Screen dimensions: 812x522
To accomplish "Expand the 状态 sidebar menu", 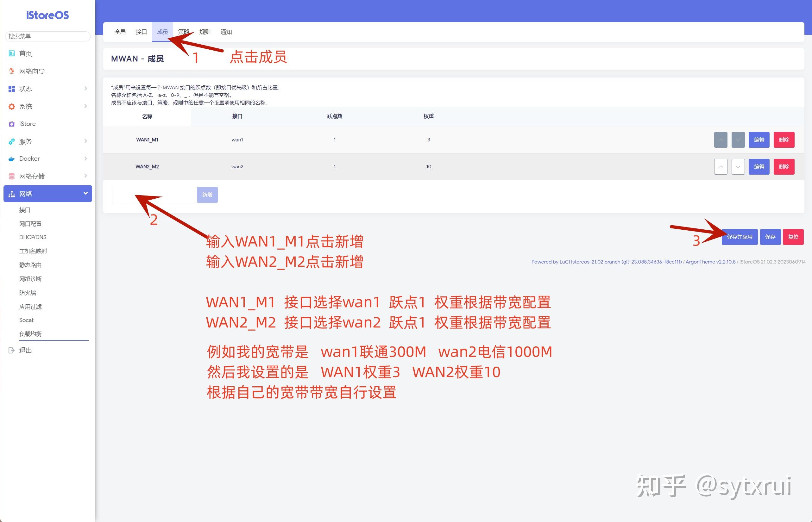I will (x=85, y=89).
